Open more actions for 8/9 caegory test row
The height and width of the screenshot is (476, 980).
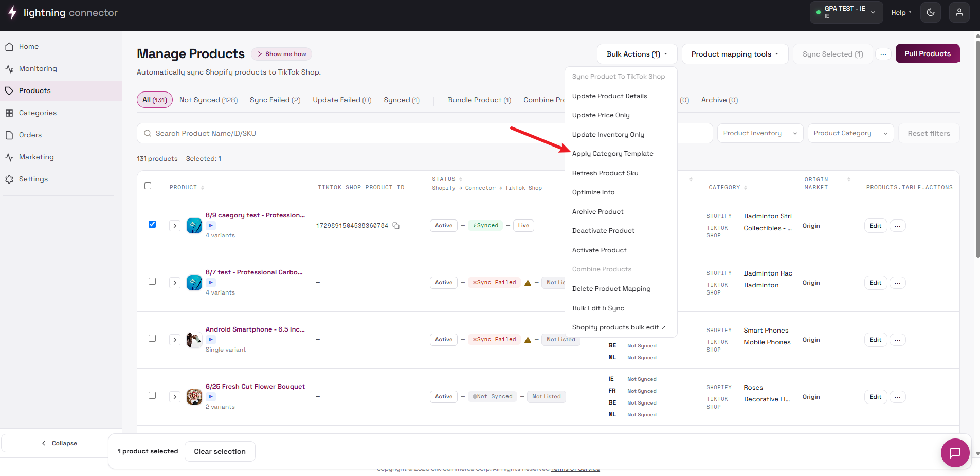click(x=898, y=226)
